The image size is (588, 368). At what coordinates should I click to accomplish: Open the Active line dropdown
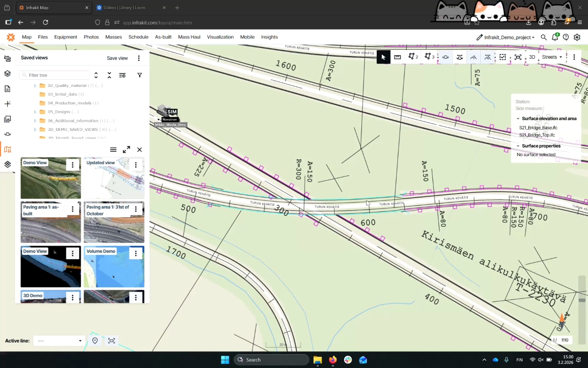pos(59,341)
